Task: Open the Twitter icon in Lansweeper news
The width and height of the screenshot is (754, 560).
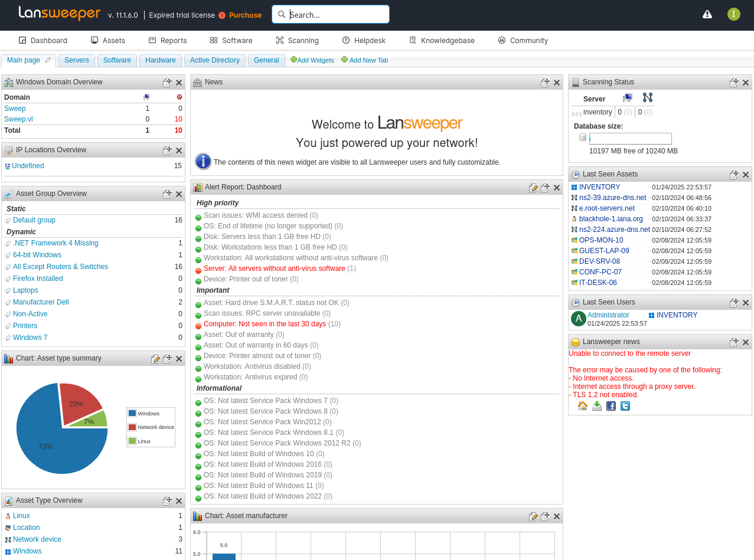Action: click(x=625, y=406)
